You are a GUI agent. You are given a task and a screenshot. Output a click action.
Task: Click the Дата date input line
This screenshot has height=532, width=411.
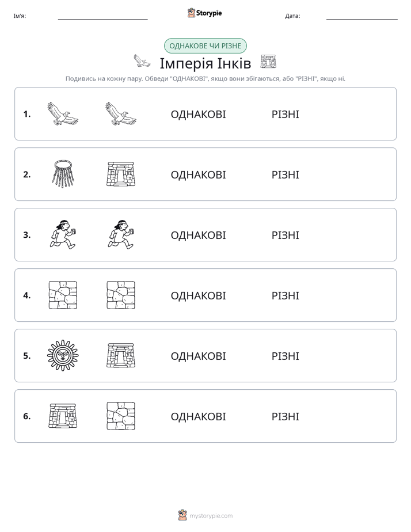click(362, 16)
